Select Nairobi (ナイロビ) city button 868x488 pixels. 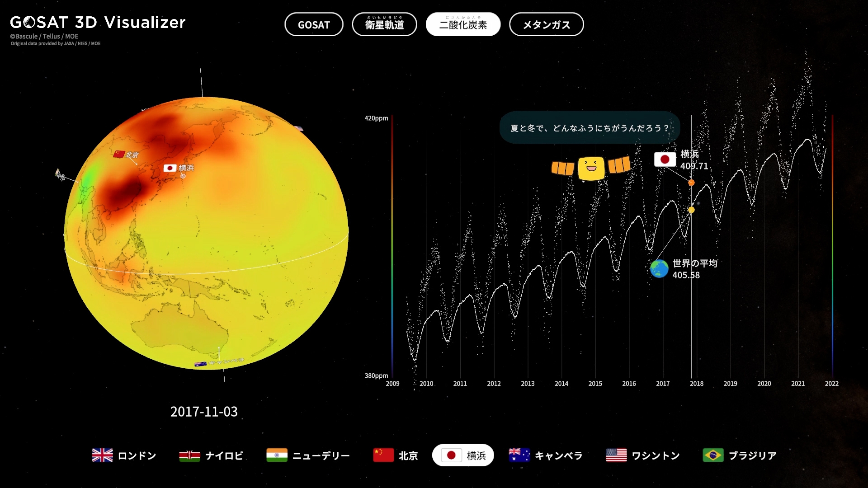point(211,455)
